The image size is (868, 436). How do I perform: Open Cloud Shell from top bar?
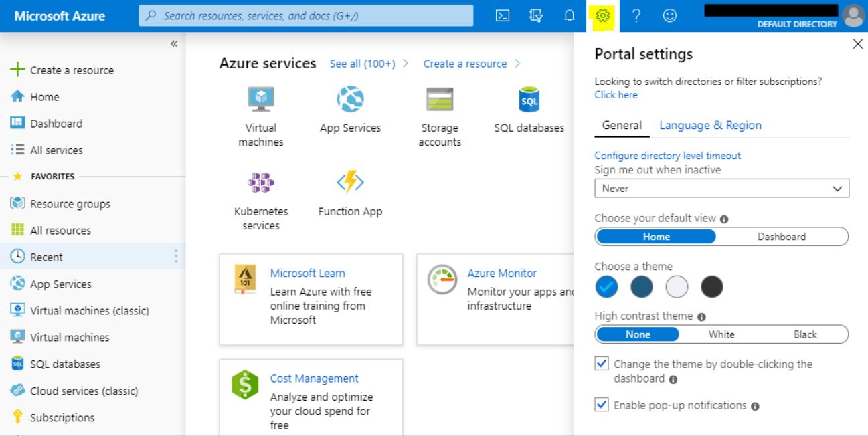point(503,16)
